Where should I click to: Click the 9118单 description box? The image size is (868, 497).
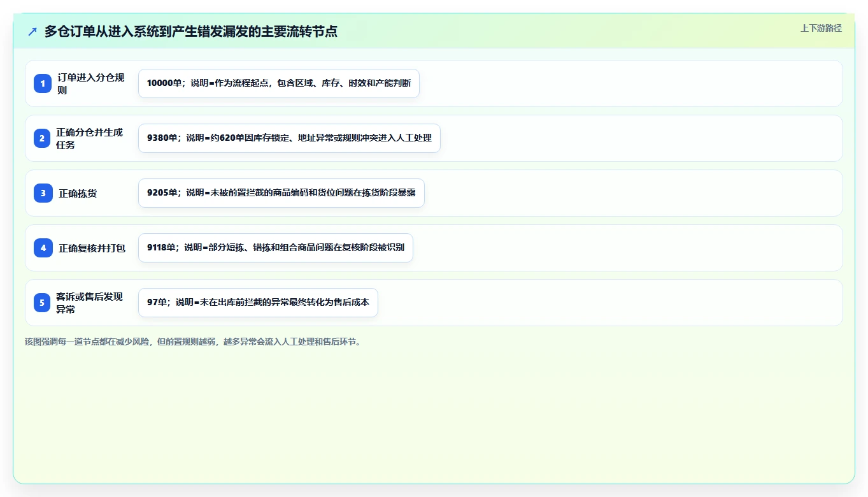pos(276,248)
